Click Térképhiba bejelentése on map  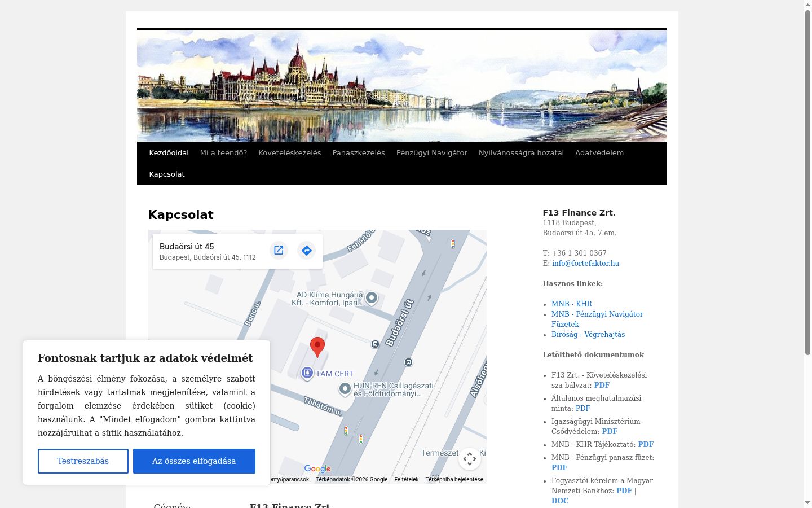454,479
